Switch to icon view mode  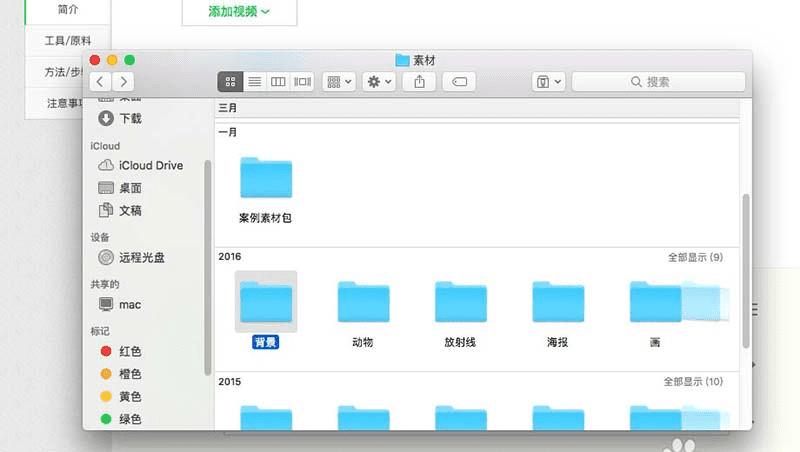point(230,82)
